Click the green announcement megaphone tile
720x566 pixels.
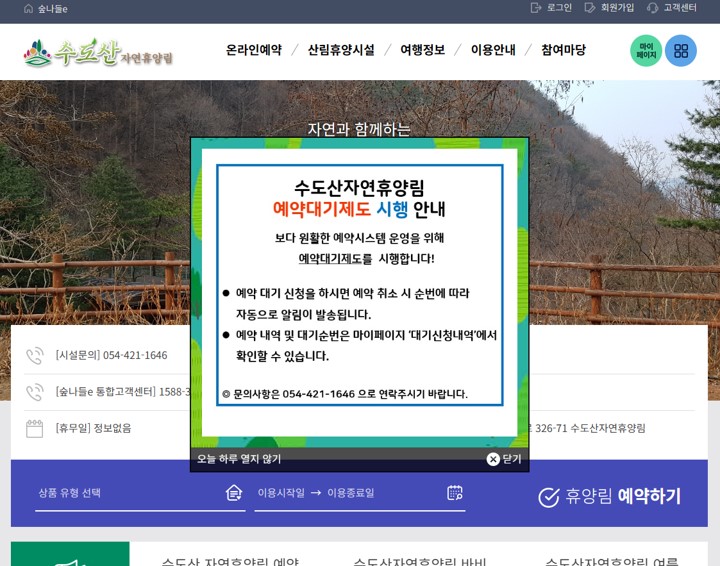70,555
